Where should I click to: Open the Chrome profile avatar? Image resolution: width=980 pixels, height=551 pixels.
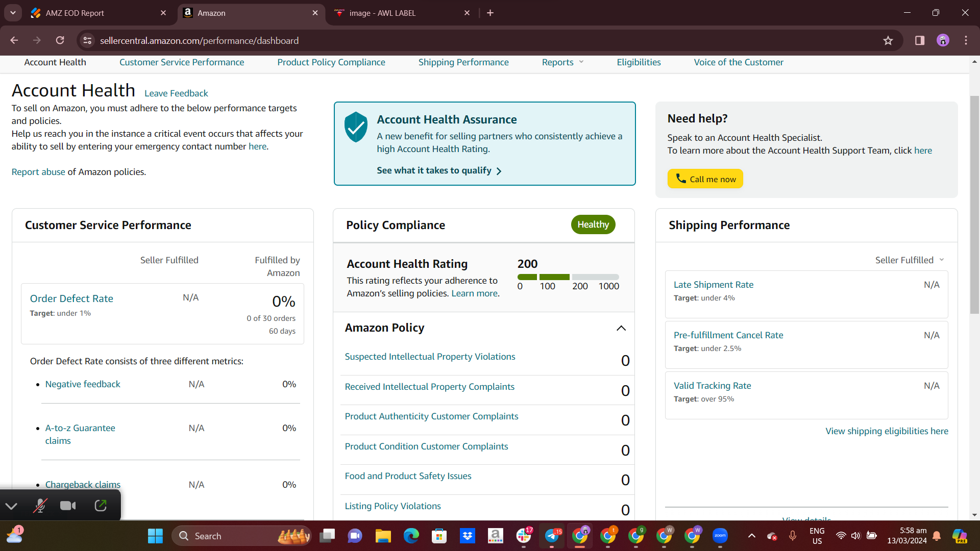pyautogui.click(x=943, y=40)
